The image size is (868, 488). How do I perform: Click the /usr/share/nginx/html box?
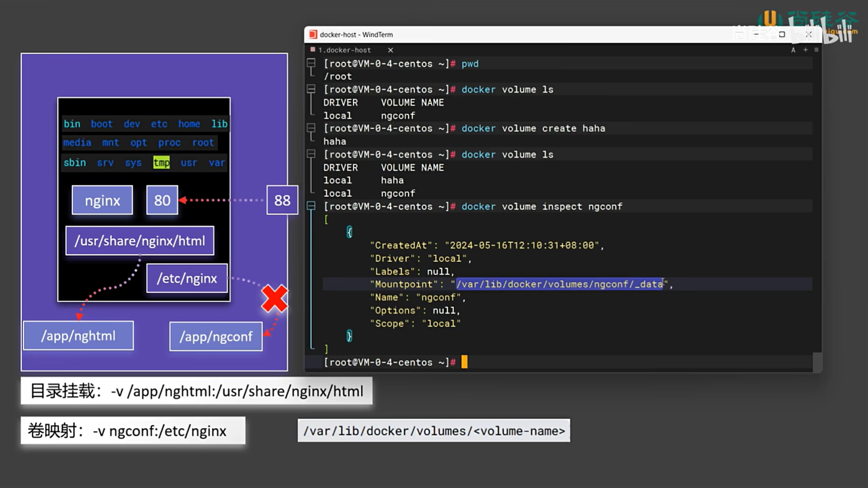pos(140,241)
